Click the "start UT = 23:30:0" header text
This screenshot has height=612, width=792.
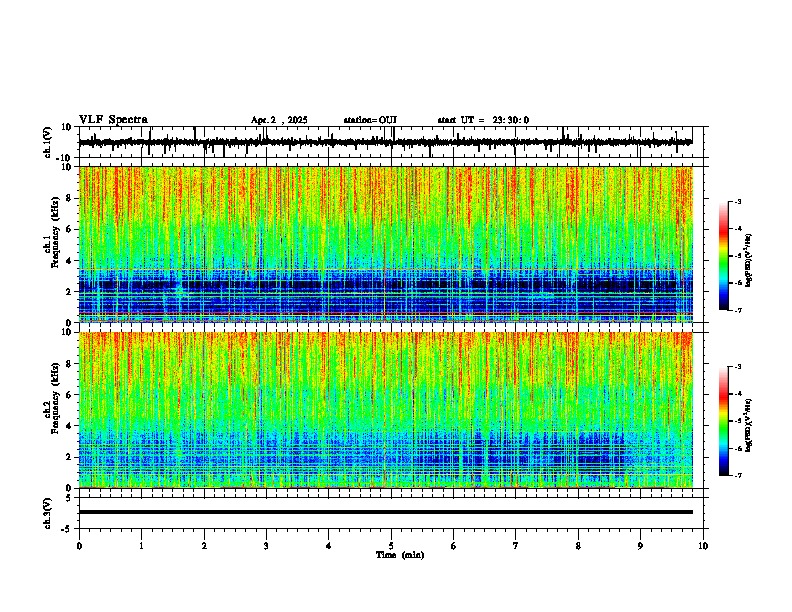click(483, 120)
